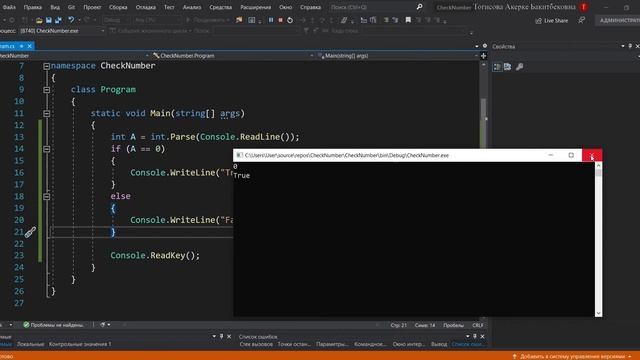Open the Properties panel options dropdown arrow

(623, 46)
